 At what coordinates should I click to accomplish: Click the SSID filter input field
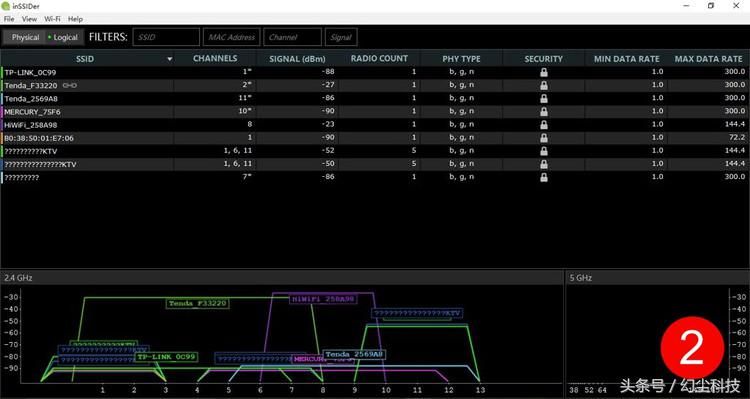point(166,37)
